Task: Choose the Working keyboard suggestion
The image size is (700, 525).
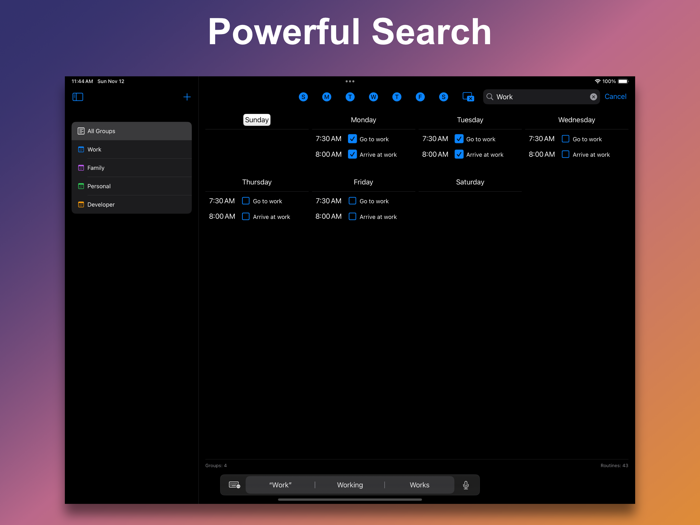Action: pyautogui.click(x=350, y=485)
